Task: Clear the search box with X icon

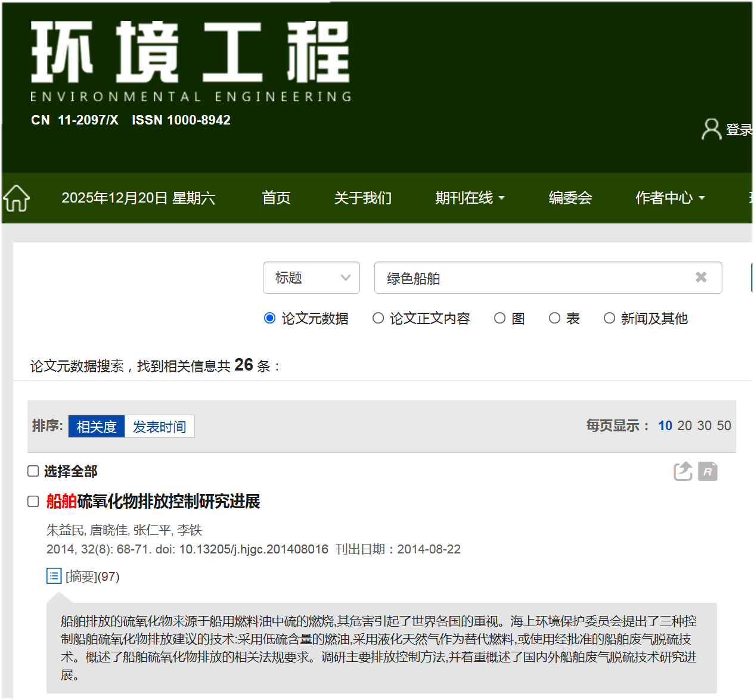Action: [x=701, y=277]
